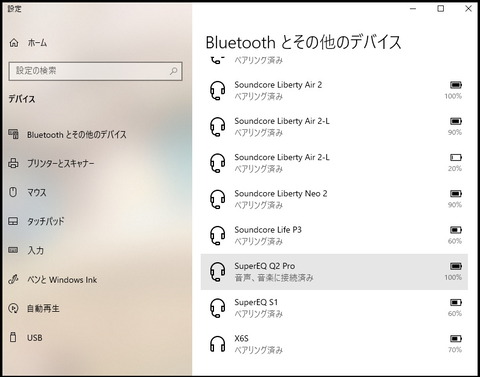The width and height of the screenshot is (480, 377).
Task: Click headset icon for SuperEQ S1
Action: pyautogui.click(x=217, y=308)
